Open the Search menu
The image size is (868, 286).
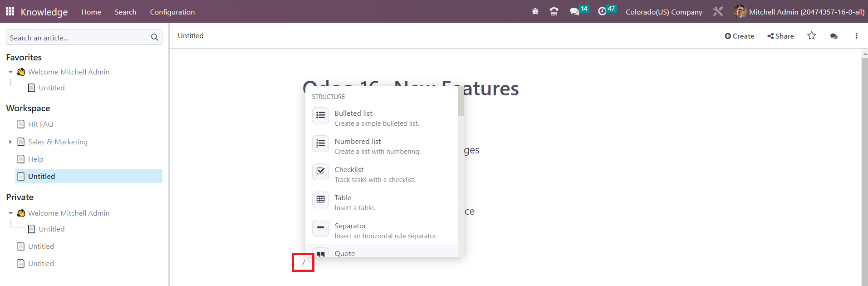125,12
